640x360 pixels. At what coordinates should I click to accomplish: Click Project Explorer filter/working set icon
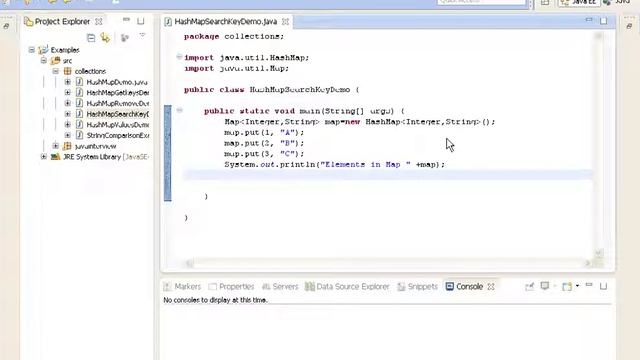coord(124,38)
